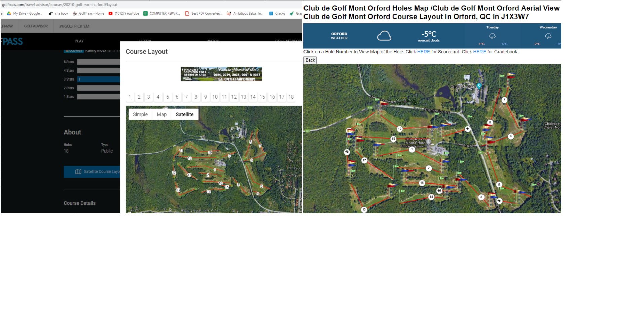The height and width of the screenshot is (315, 644).
Task: Click the Back button above the aerial map
Action: tap(310, 60)
